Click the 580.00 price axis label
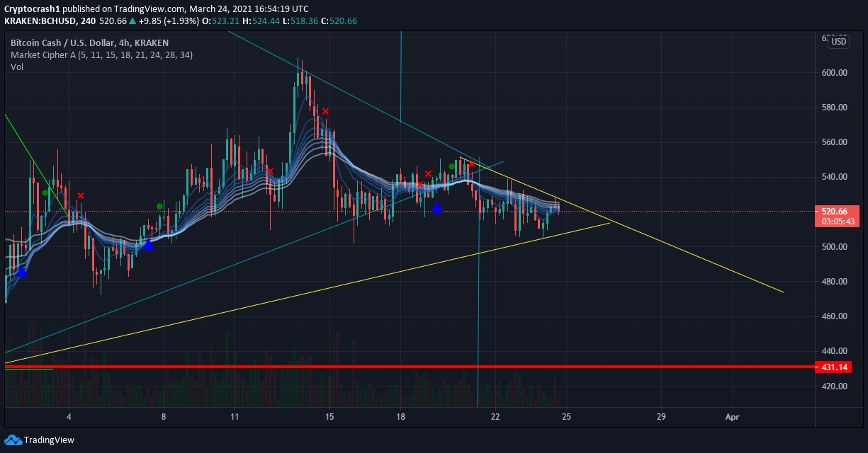 [x=834, y=108]
